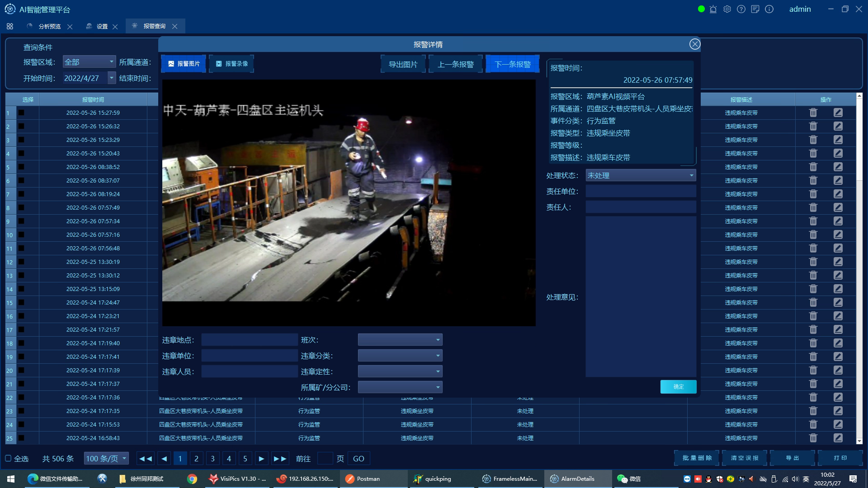Click the 批量删除 button

[x=697, y=458]
